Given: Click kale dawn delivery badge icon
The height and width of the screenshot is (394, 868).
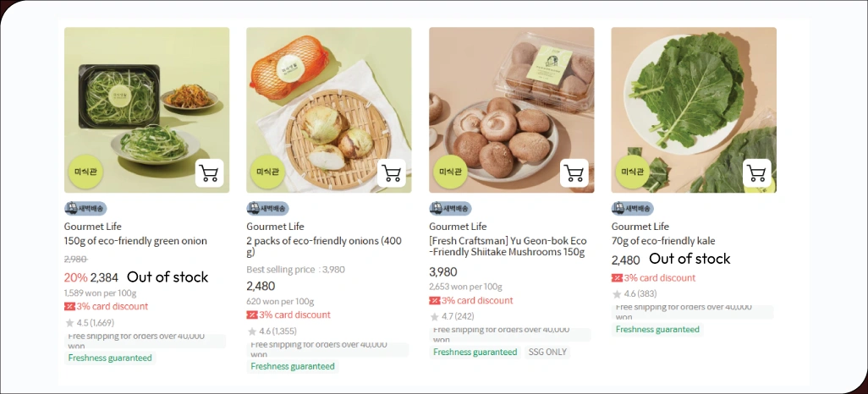Looking at the screenshot, I should pos(618,208).
